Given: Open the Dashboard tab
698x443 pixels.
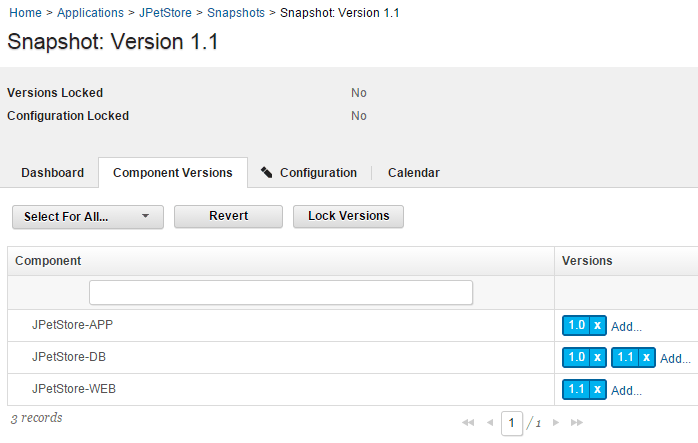Looking at the screenshot, I should [53, 173].
